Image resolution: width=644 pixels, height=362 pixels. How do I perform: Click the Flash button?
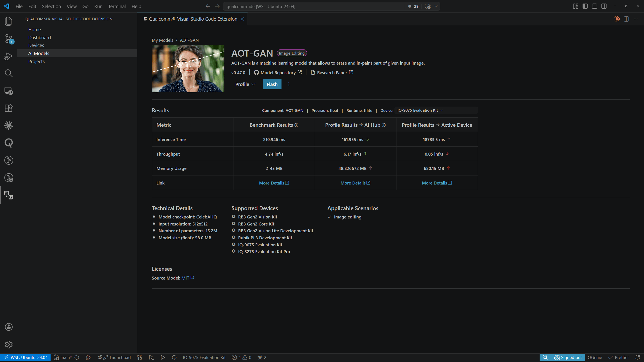[272, 84]
